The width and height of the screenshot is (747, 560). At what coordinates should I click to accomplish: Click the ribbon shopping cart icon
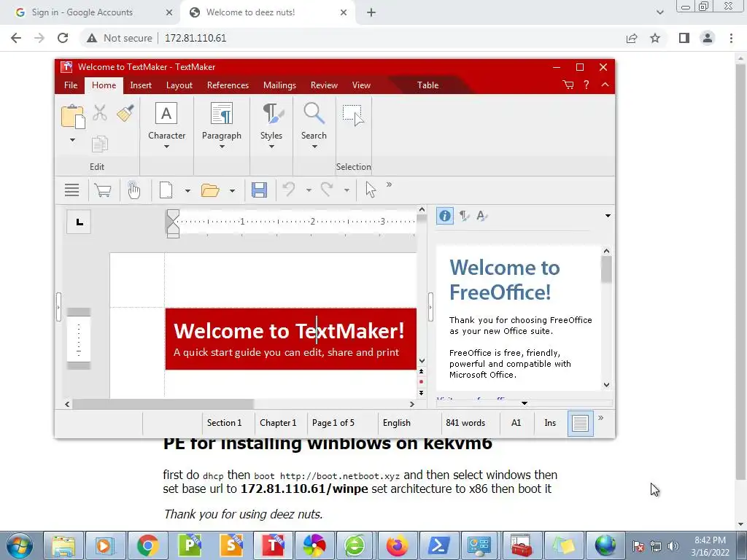[x=568, y=85]
